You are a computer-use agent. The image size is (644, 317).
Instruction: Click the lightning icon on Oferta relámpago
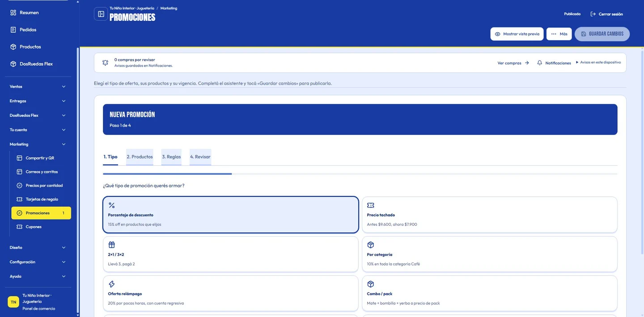(x=112, y=284)
